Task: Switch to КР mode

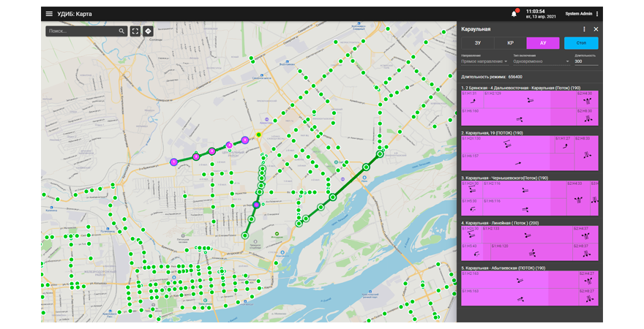Action: (510, 43)
